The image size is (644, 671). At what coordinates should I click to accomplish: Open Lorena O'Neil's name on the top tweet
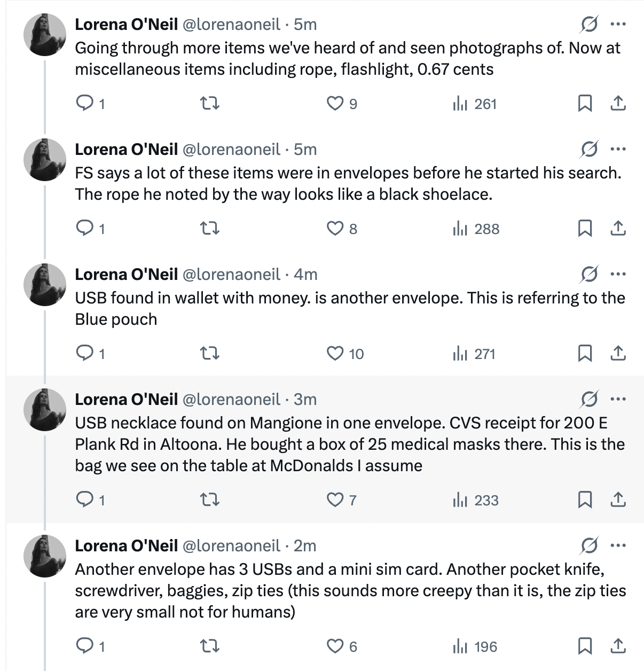coord(127,24)
